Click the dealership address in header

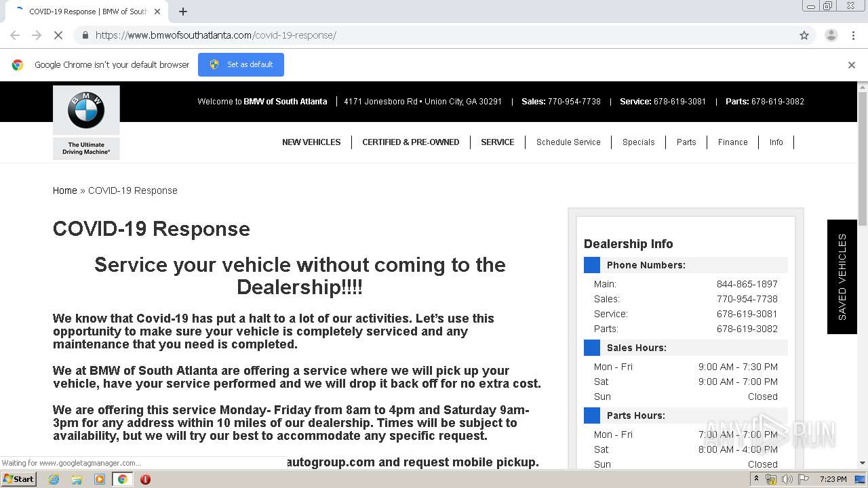click(423, 102)
